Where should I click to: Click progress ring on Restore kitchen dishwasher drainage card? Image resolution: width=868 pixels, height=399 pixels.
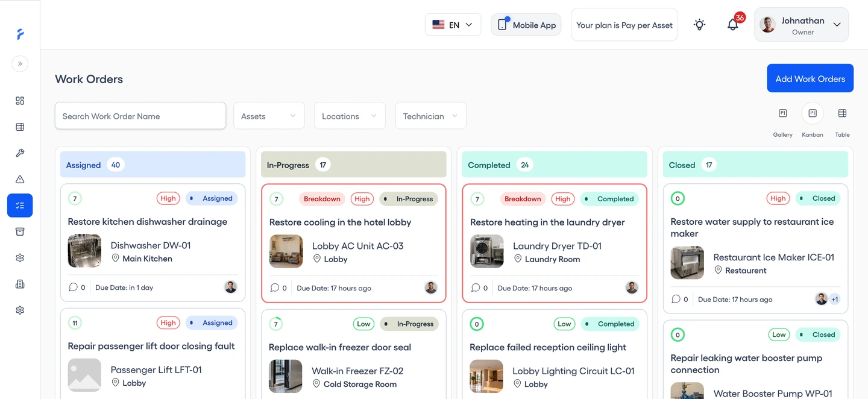pyautogui.click(x=75, y=198)
